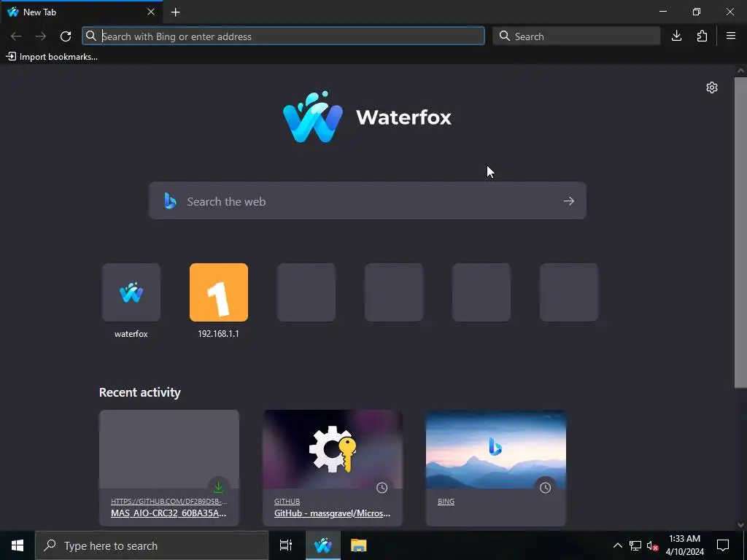Open new tab personalize gear
This screenshot has height=560, width=747.
(x=712, y=87)
